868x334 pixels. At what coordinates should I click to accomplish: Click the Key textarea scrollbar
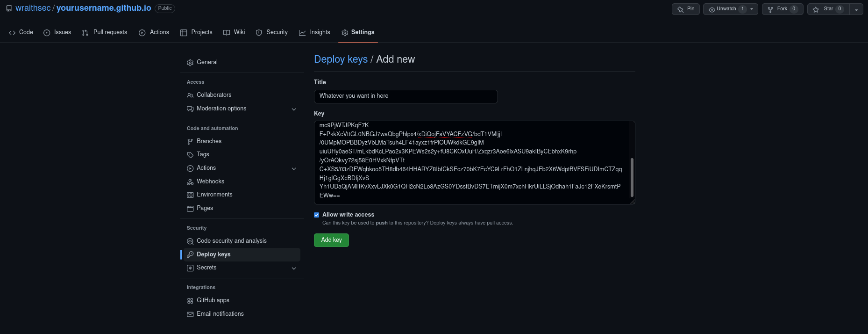632,177
